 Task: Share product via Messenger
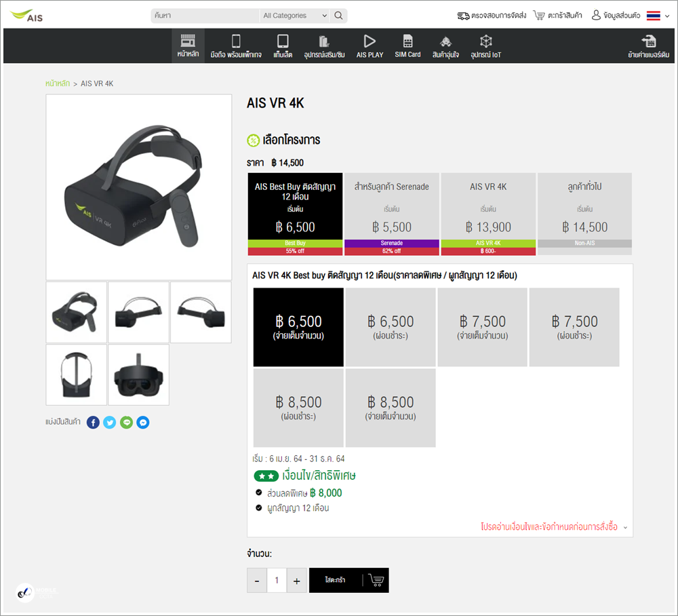143,422
